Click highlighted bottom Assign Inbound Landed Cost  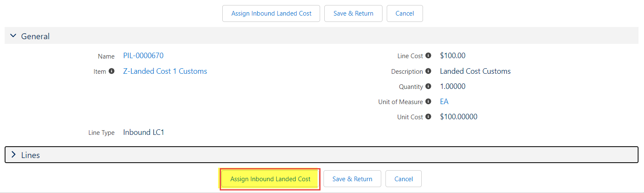point(270,179)
